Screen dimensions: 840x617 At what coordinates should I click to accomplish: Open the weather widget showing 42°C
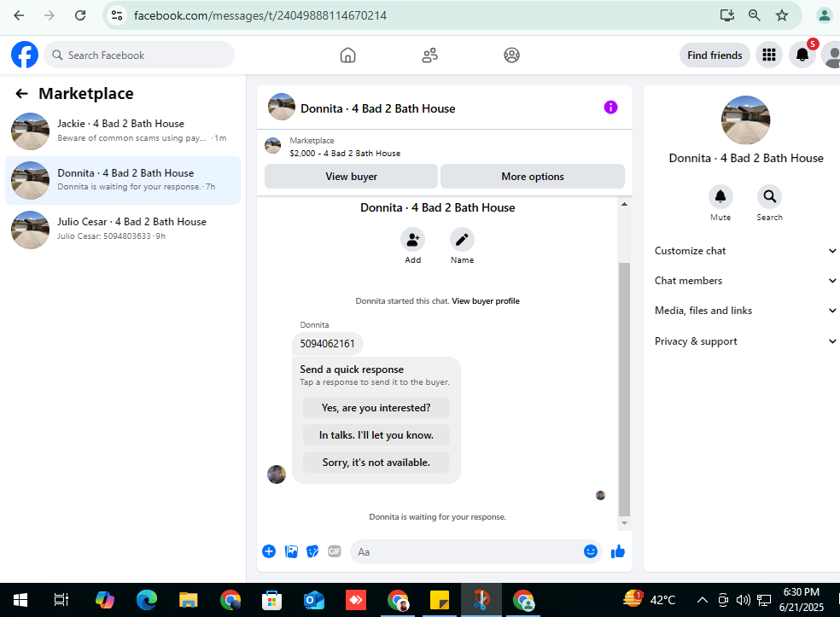(650, 600)
